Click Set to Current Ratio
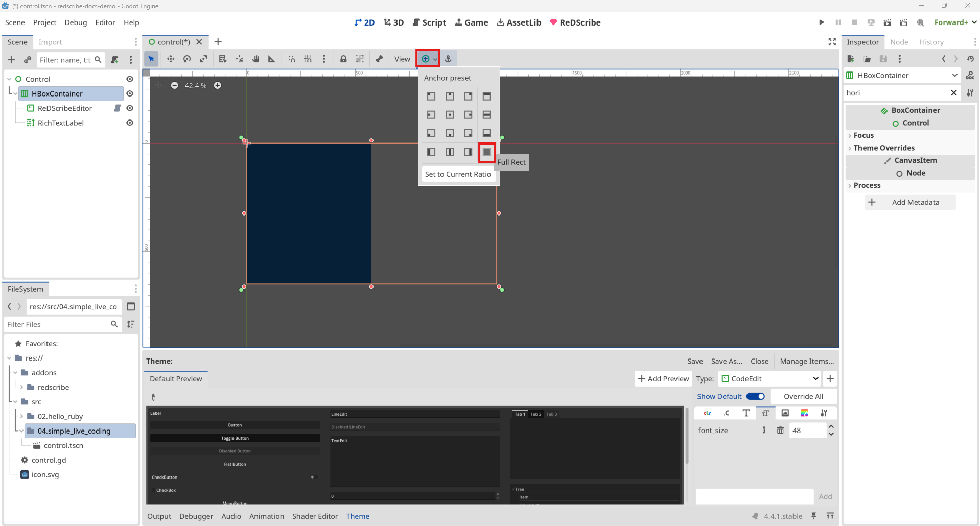 pyautogui.click(x=458, y=174)
